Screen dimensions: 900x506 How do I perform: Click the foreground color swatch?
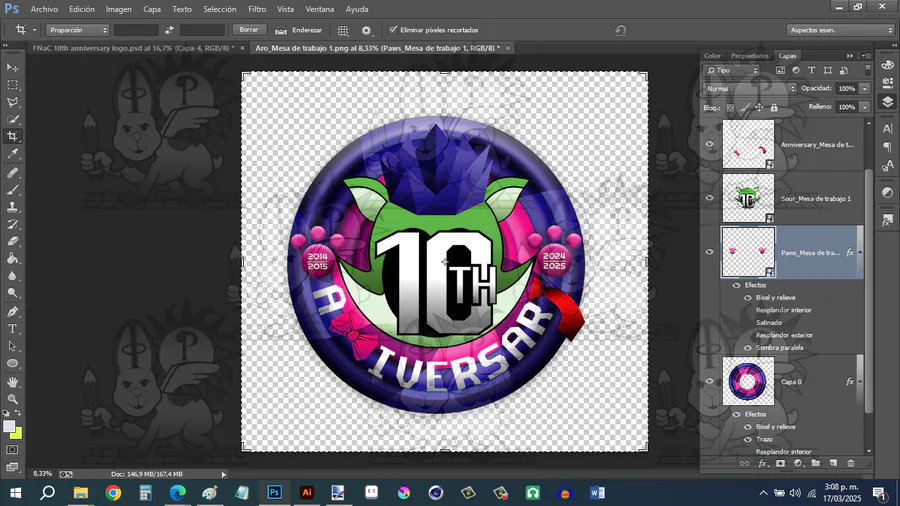pyautogui.click(x=9, y=426)
